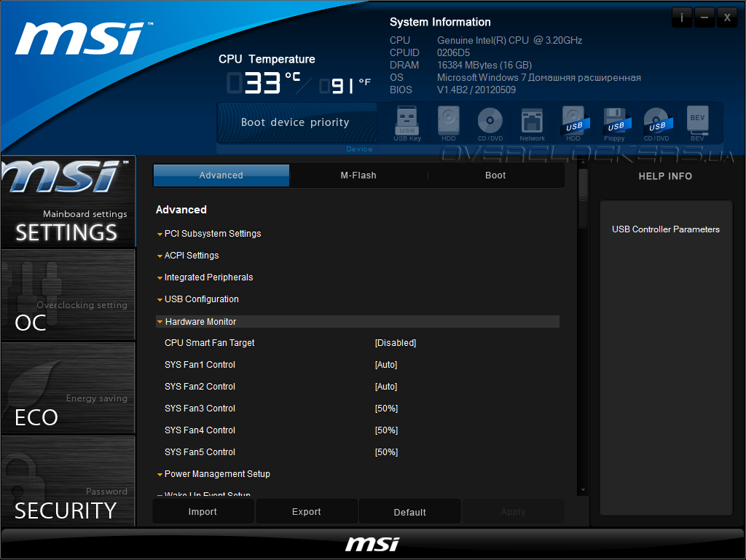Switch to the M-Flash tab

tap(358, 176)
